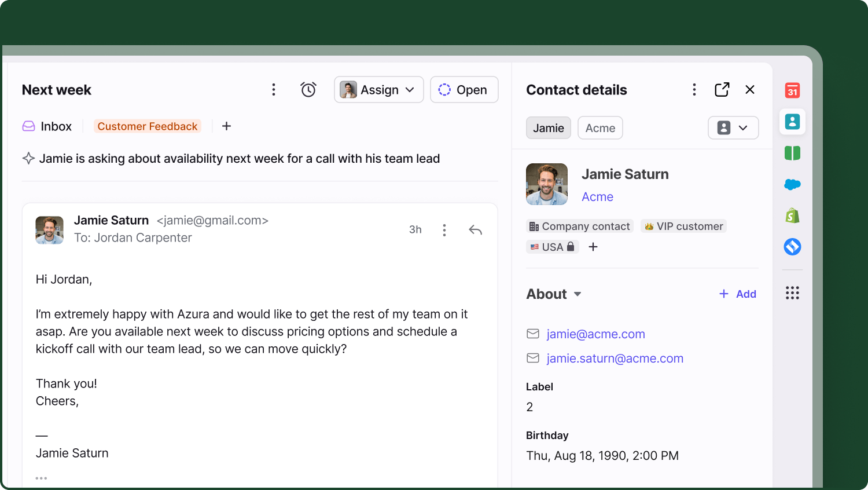Open the conversation status via Open button
This screenshot has height=490, width=868.
coord(464,89)
